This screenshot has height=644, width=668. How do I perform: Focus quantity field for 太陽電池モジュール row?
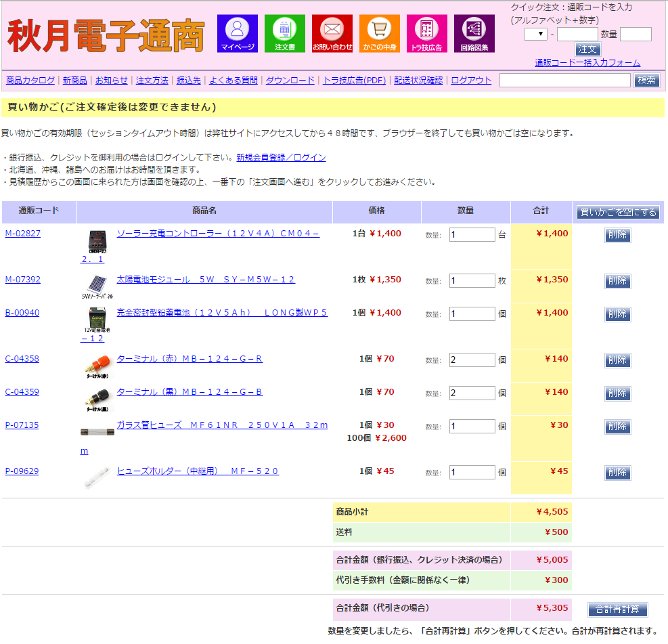(x=472, y=281)
